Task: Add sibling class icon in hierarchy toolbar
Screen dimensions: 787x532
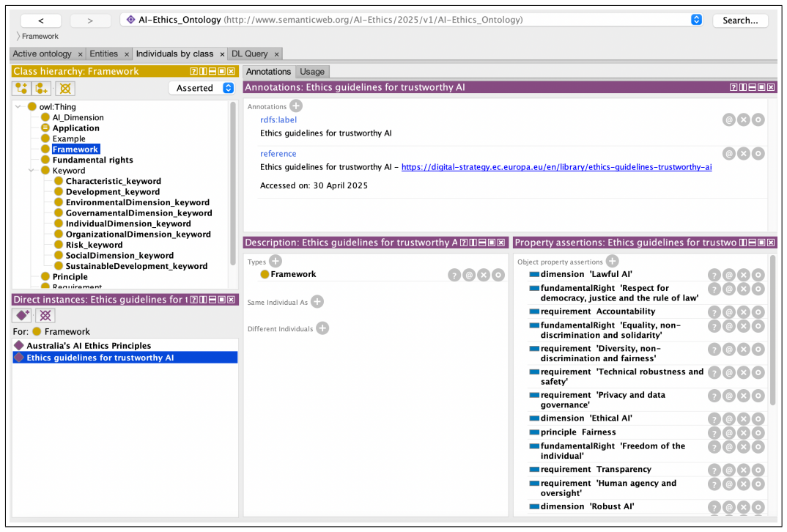Action: [41, 89]
